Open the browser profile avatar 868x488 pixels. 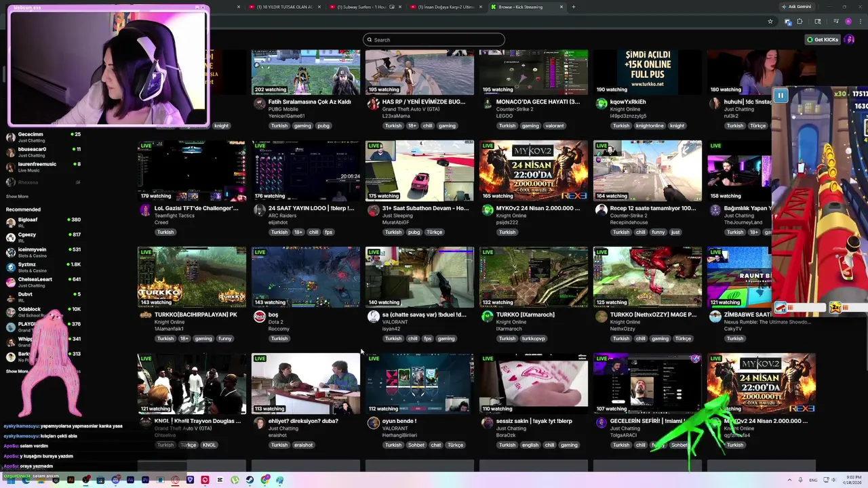click(x=848, y=22)
